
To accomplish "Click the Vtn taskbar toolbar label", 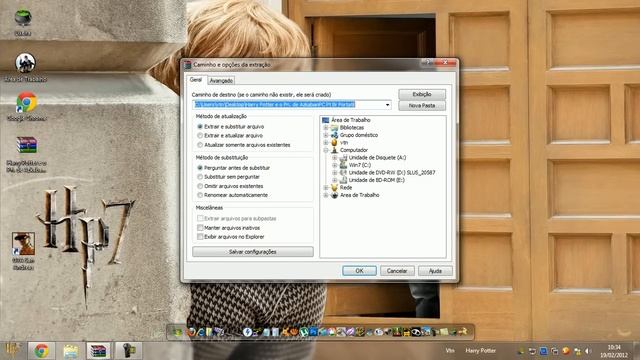I will tap(449, 351).
